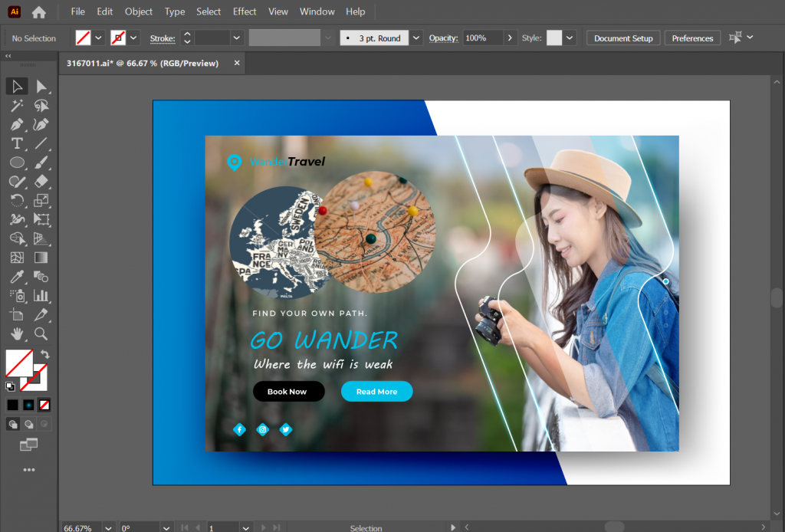
Task: Toggle Draw Behind drawing mode
Action: tap(28, 423)
